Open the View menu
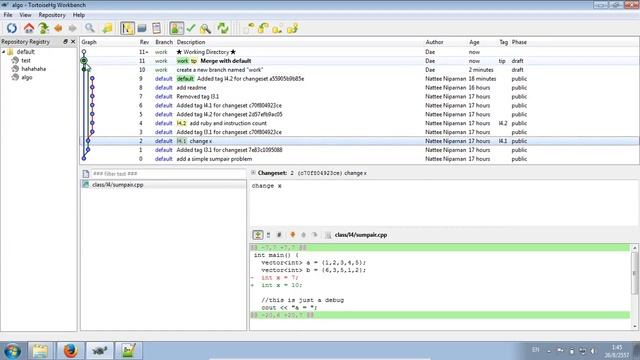The height and width of the screenshot is (360, 640). (25, 15)
